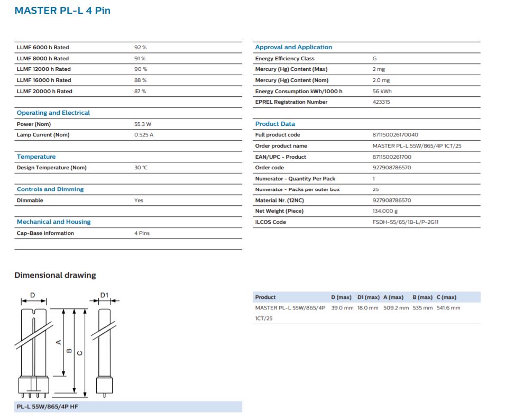Select the 'LLMF 16000 h Rated' label
506x420 pixels.
click(x=44, y=80)
